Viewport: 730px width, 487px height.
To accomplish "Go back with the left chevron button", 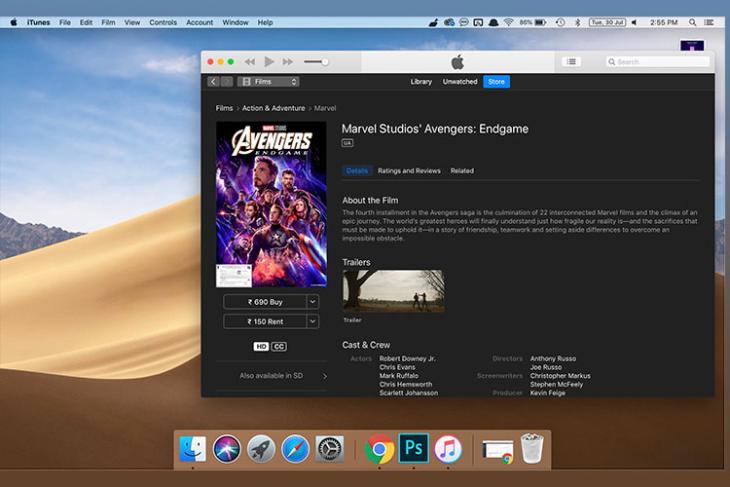I will (213, 81).
